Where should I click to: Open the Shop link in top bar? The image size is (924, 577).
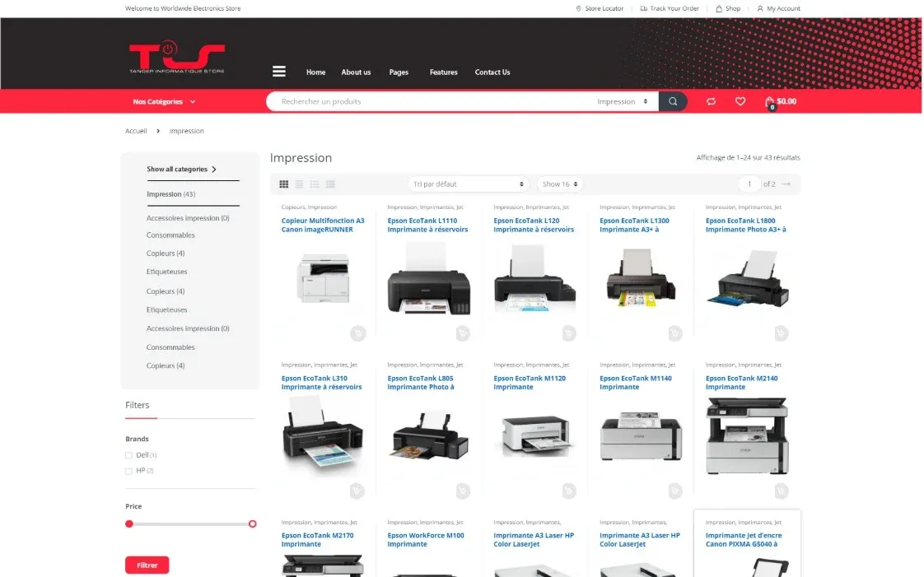pos(728,8)
